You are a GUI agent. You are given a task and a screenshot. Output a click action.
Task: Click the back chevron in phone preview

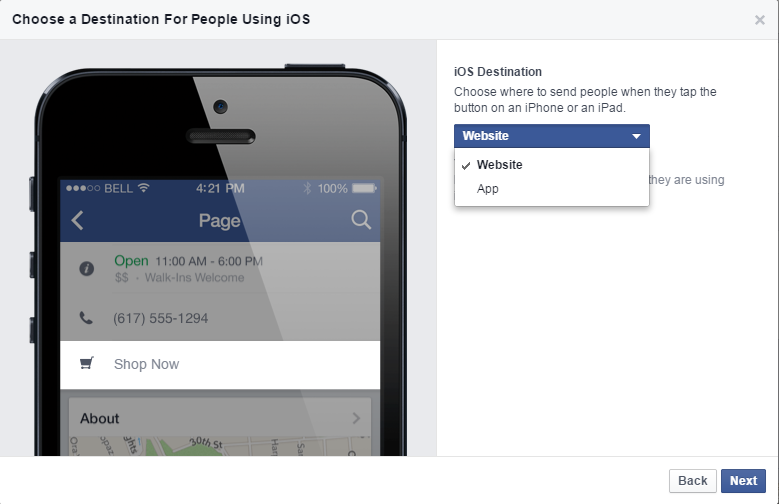tap(78, 220)
